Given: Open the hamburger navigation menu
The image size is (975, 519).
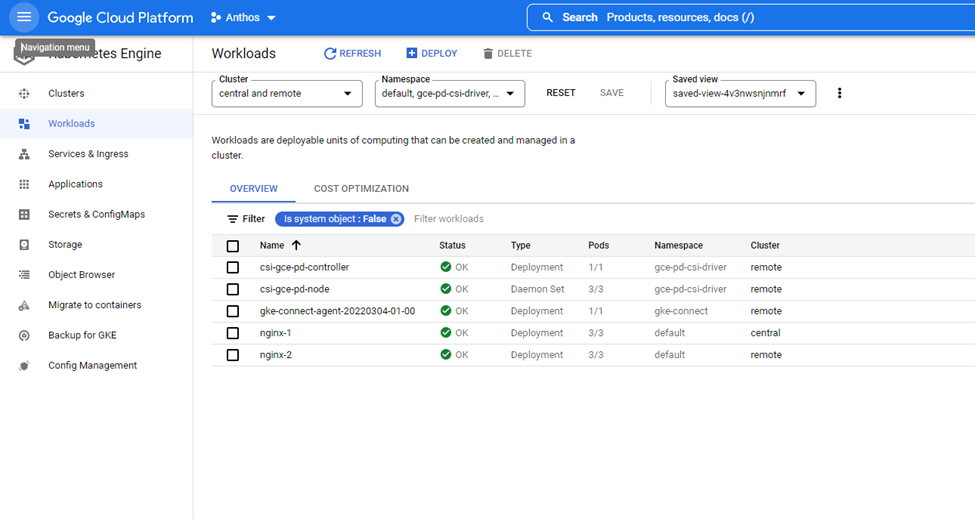Looking at the screenshot, I should pyautogui.click(x=24, y=17).
